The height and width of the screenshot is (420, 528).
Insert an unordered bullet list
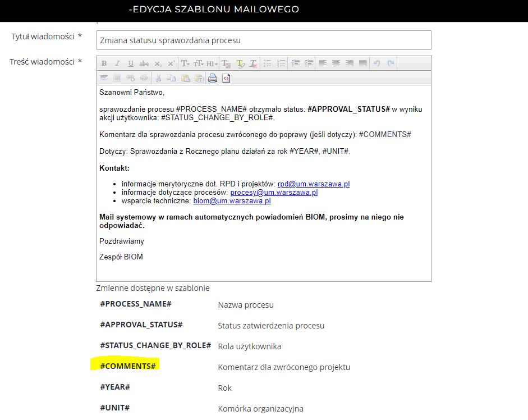coord(268,63)
